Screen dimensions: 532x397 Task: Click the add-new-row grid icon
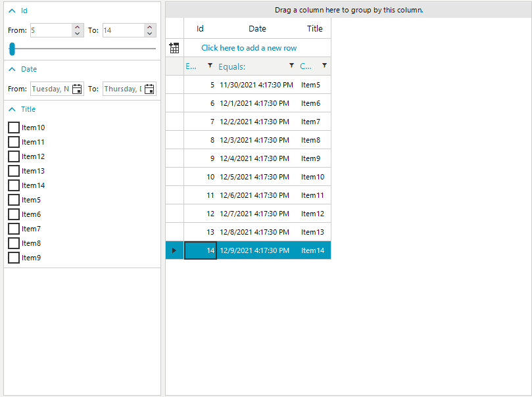pyautogui.click(x=174, y=47)
